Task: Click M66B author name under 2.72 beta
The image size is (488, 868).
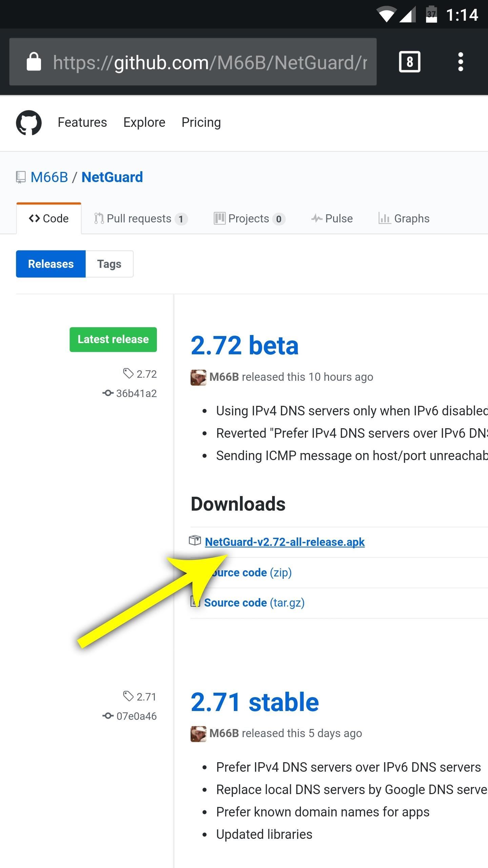Action: pyautogui.click(x=224, y=377)
